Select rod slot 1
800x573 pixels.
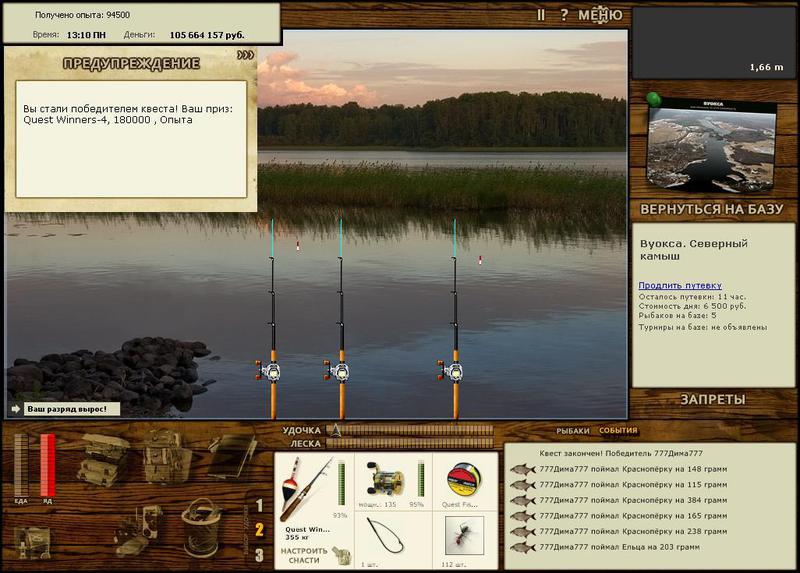(x=259, y=506)
